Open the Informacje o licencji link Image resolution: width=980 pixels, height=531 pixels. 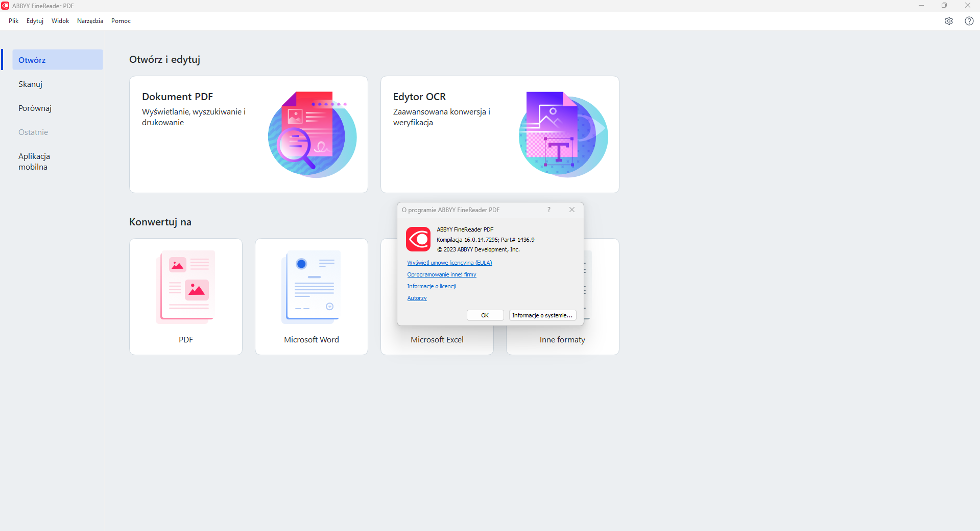tap(432, 286)
